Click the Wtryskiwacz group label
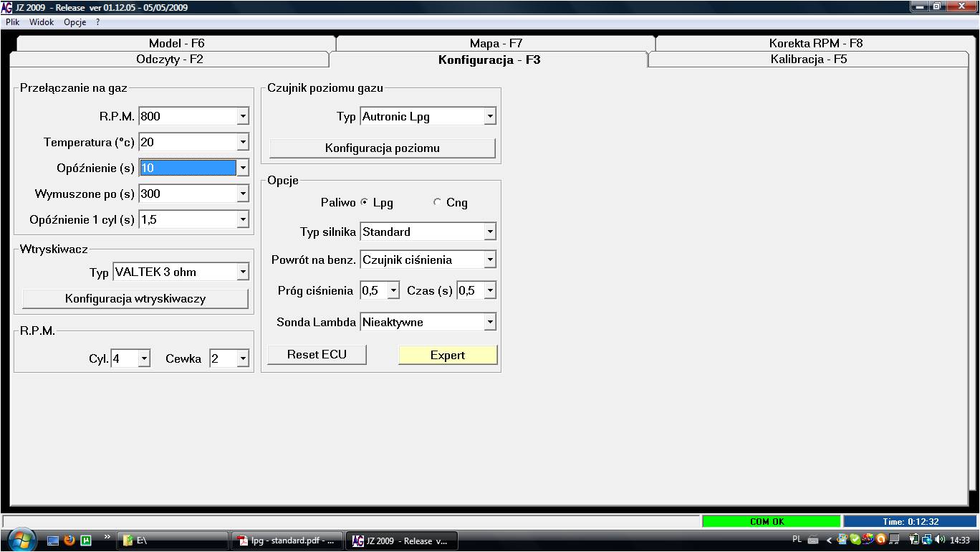The width and height of the screenshot is (980, 552). tap(54, 249)
